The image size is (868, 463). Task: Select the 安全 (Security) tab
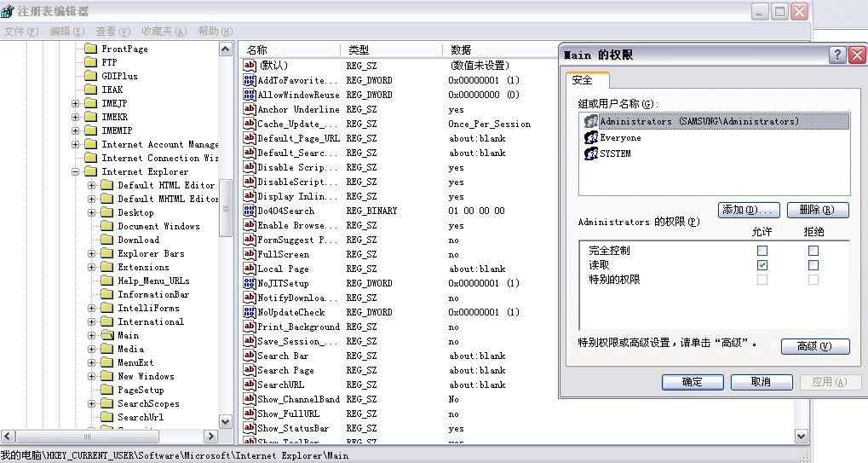(x=587, y=80)
